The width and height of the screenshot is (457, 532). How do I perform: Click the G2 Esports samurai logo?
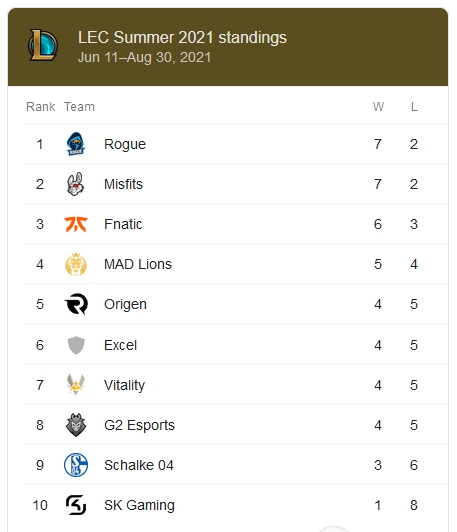(76, 425)
